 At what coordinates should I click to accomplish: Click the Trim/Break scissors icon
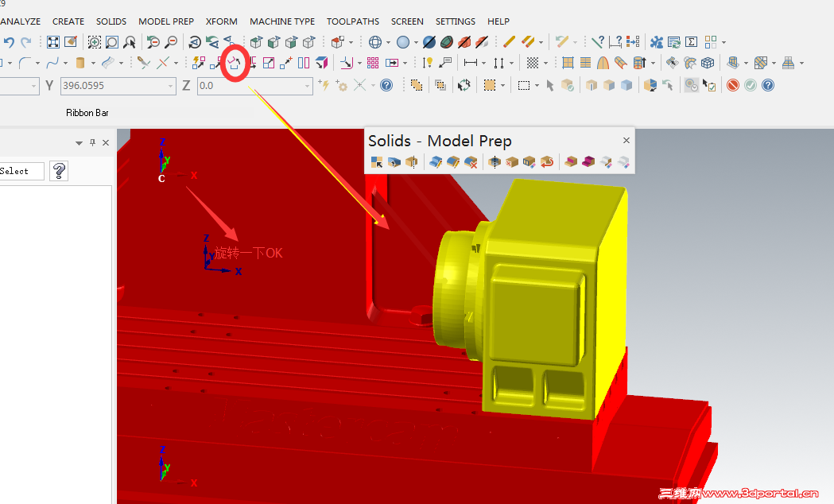tap(144, 63)
